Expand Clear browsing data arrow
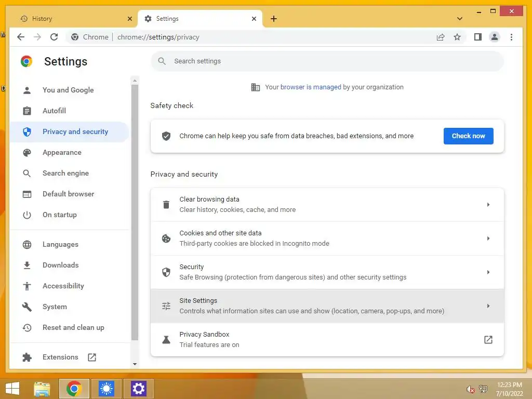The width and height of the screenshot is (532, 399). click(488, 205)
